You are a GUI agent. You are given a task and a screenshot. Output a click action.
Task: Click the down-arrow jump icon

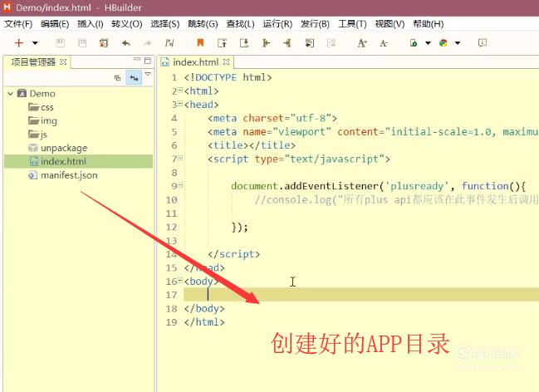click(244, 43)
